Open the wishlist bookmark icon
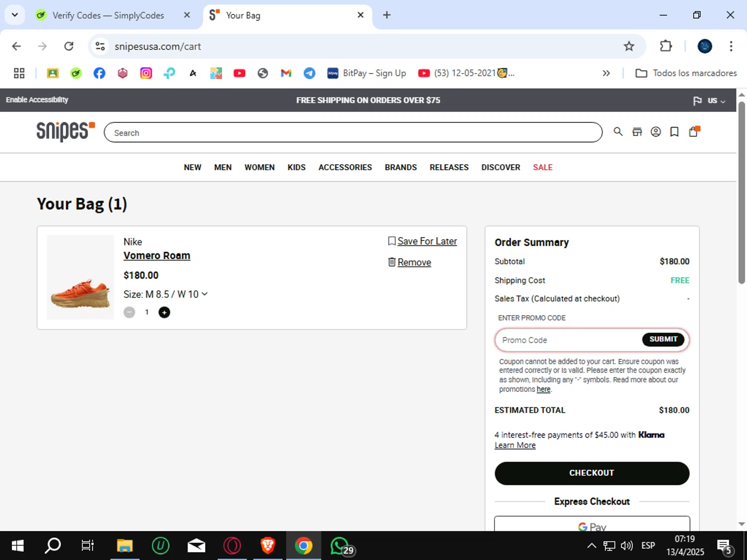 674,132
